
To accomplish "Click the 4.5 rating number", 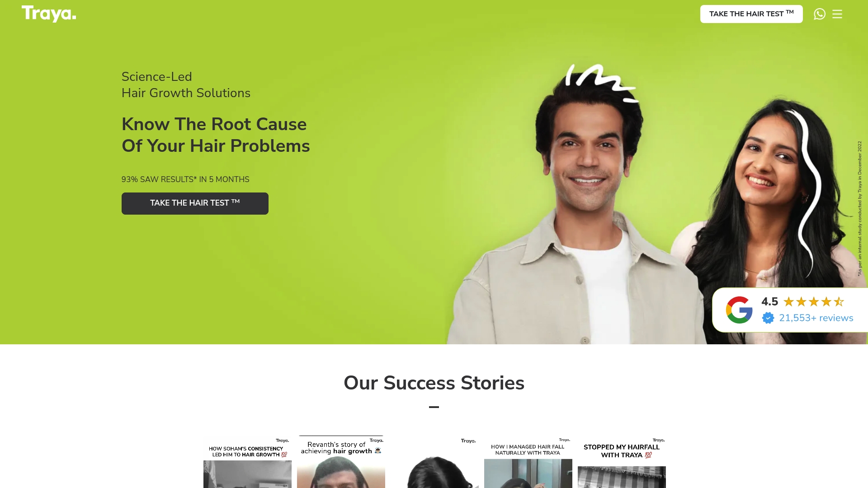I will tap(769, 301).
